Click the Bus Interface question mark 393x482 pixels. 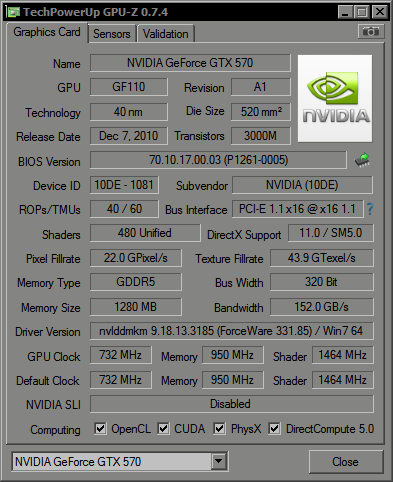click(x=370, y=209)
